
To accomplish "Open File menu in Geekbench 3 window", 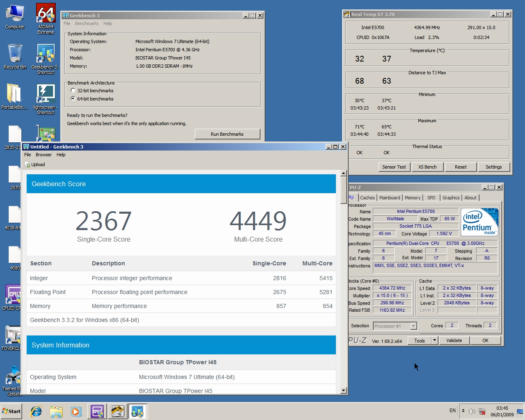I will (67, 23).
